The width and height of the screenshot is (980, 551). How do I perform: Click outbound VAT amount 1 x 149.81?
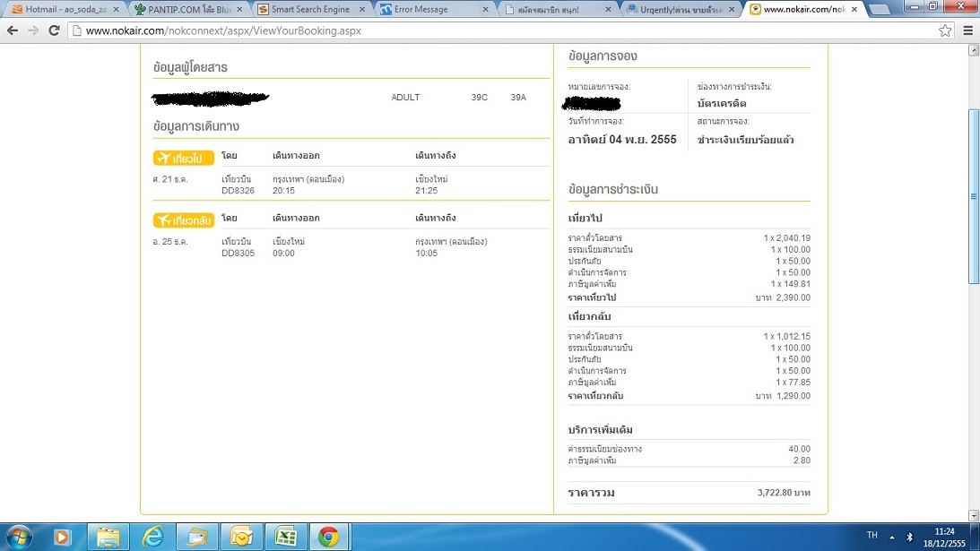[x=791, y=284]
